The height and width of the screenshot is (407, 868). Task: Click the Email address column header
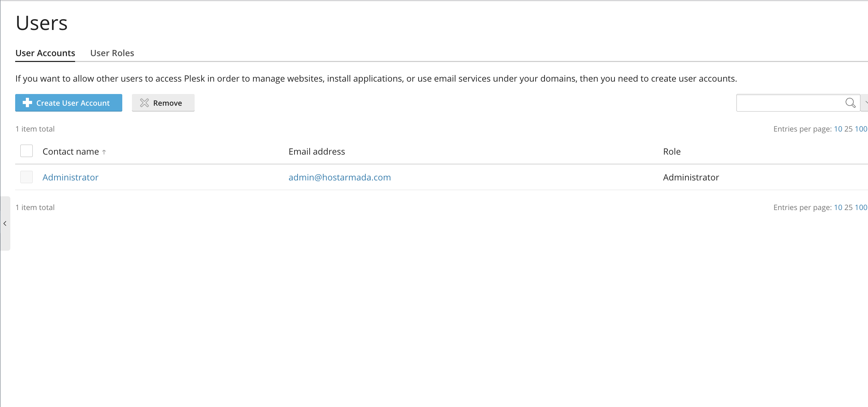pyautogui.click(x=317, y=152)
